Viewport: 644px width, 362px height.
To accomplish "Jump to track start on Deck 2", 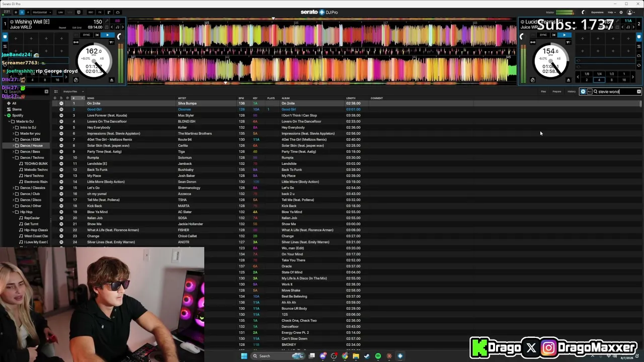I will tap(554, 35).
